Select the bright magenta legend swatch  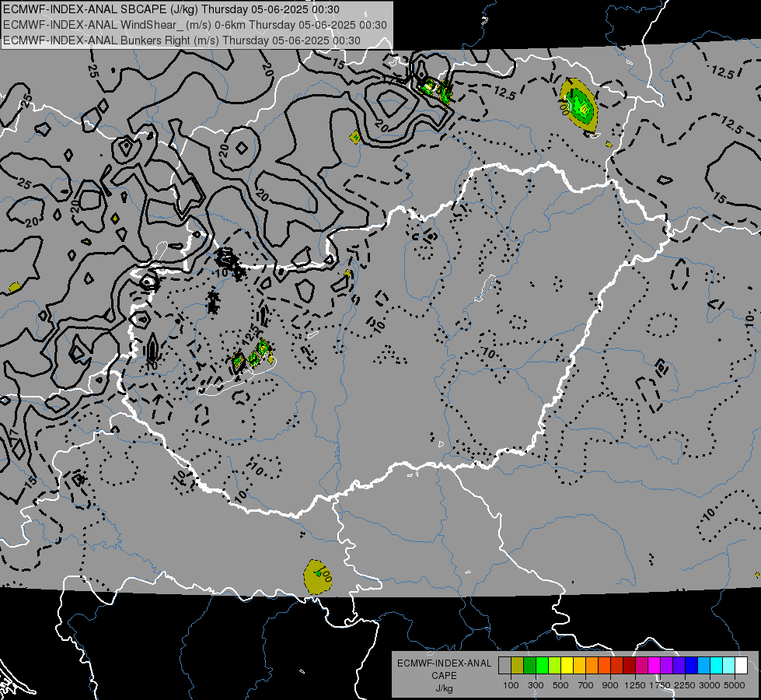(x=655, y=666)
